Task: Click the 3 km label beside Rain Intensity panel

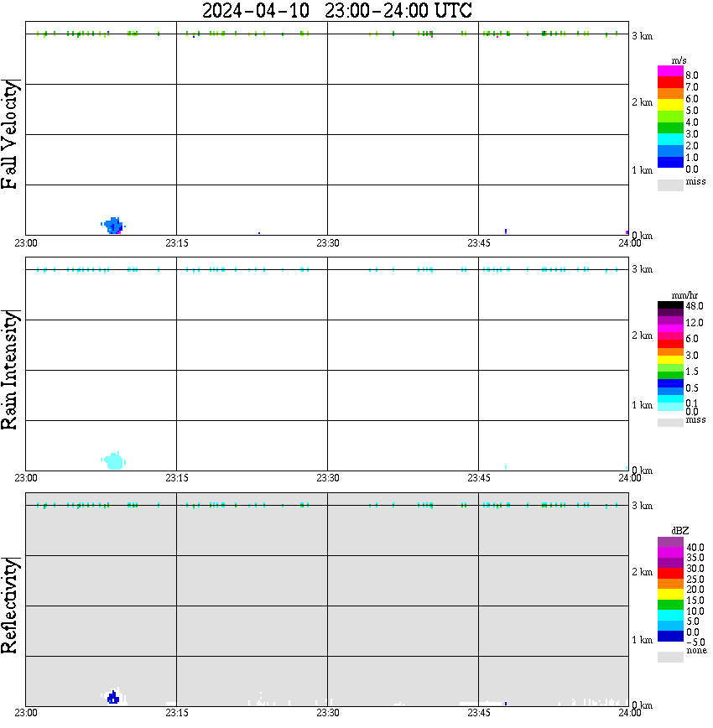Action: (x=643, y=269)
